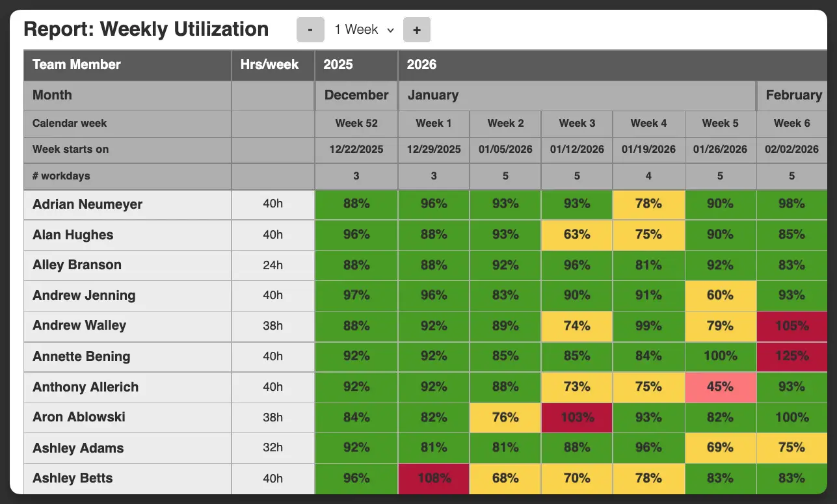Click the minus button to decrease zoom level

[310, 29]
